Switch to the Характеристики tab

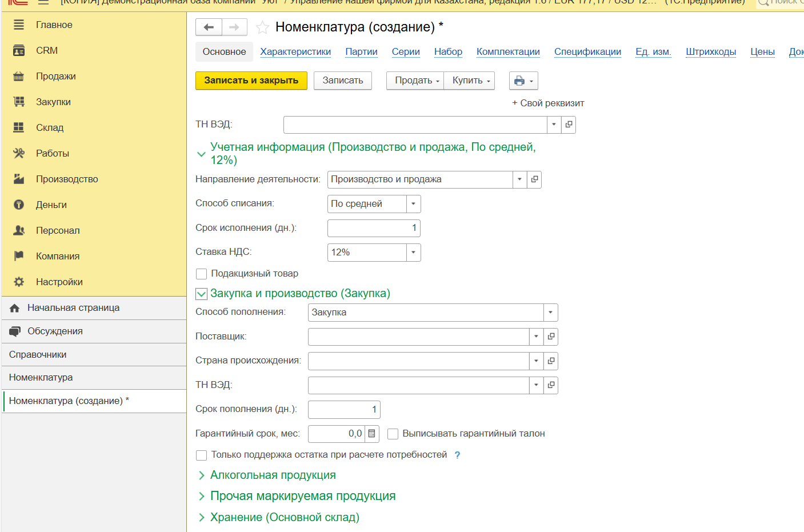(295, 51)
